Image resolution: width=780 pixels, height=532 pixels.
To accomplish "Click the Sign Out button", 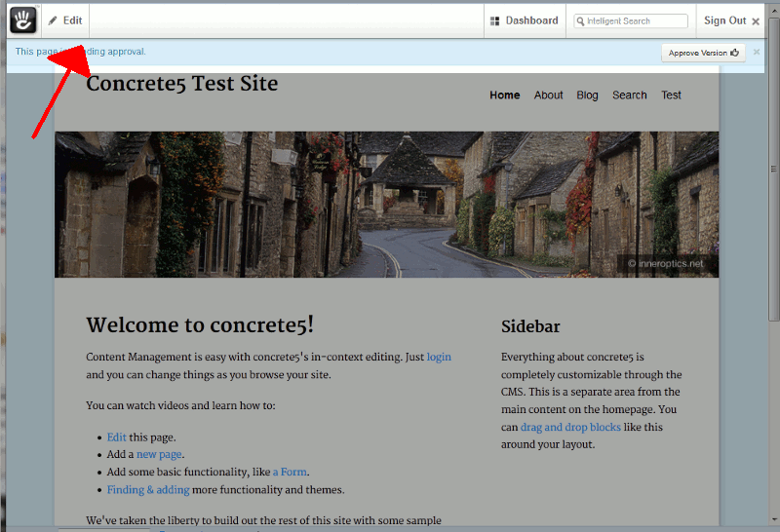I will click(x=724, y=20).
